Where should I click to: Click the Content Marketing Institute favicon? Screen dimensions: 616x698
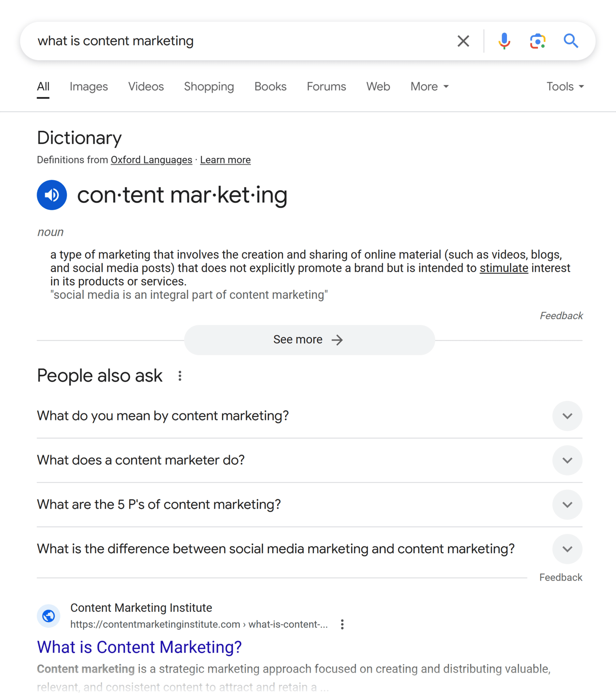click(x=48, y=616)
